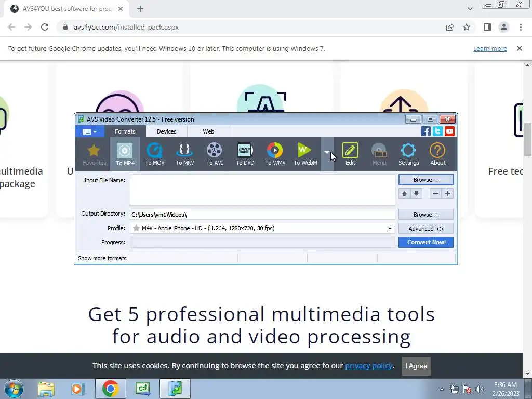This screenshot has width=532, height=399.
Task: Click the Menu icon in converter toolbar
Action: [x=379, y=154]
